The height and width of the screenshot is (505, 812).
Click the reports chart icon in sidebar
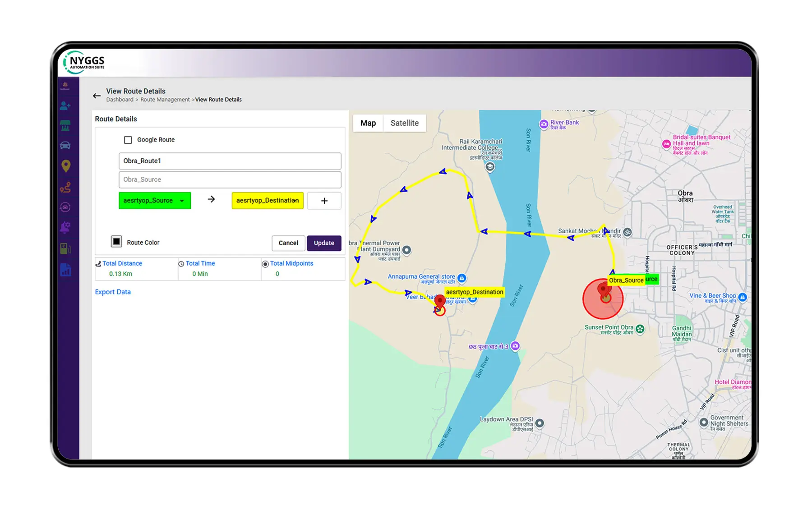tap(65, 269)
